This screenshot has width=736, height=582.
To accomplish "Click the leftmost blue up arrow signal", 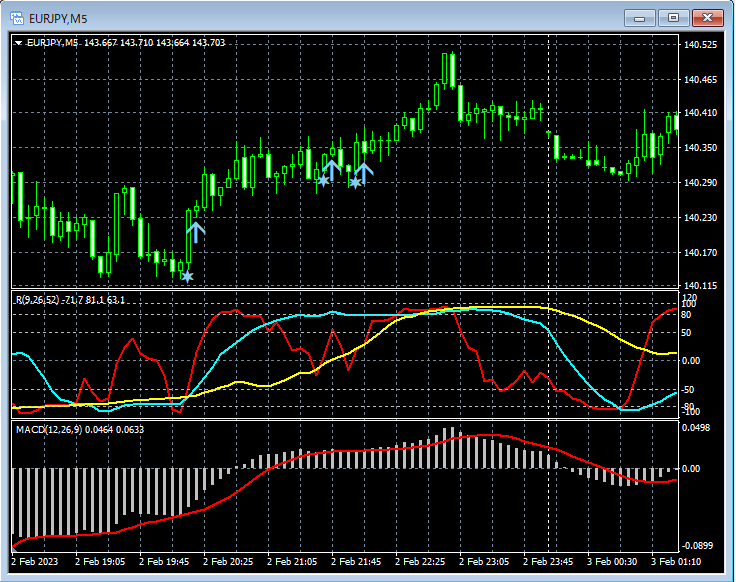I will [x=196, y=231].
